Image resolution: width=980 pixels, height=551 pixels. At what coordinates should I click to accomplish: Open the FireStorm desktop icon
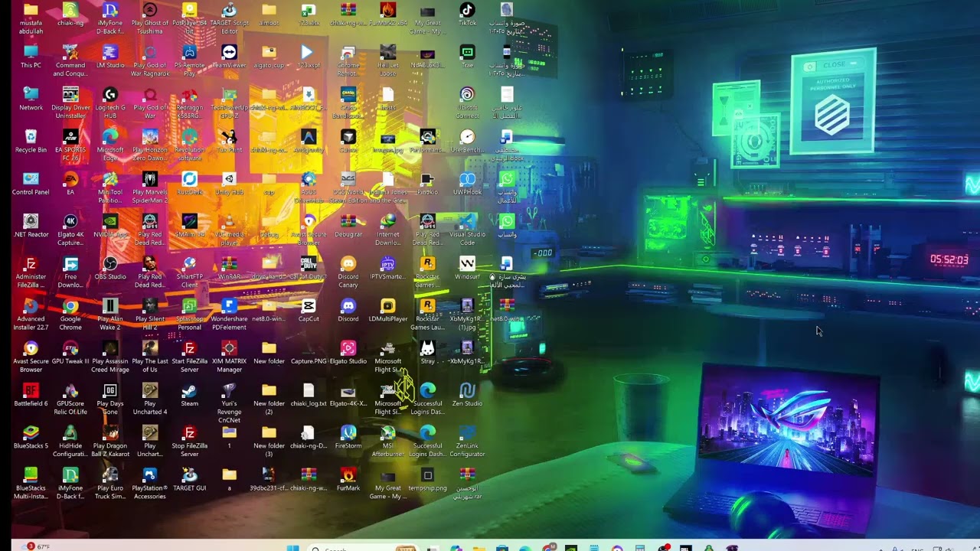click(x=348, y=436)
